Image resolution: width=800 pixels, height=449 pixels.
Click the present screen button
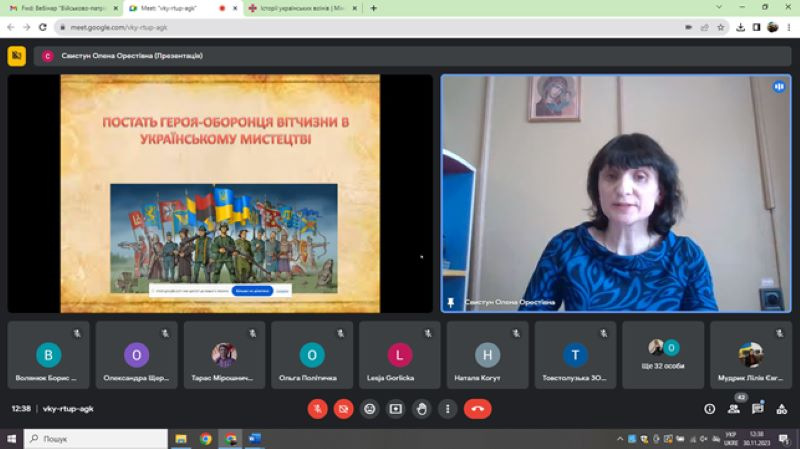tap(395, 409)
